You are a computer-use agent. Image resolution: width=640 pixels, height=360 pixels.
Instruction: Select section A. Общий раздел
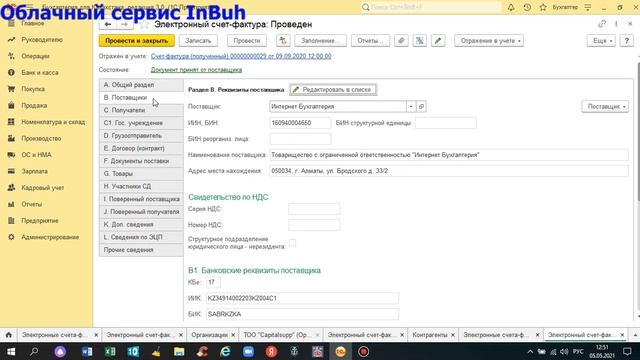(x=141, y=85)
